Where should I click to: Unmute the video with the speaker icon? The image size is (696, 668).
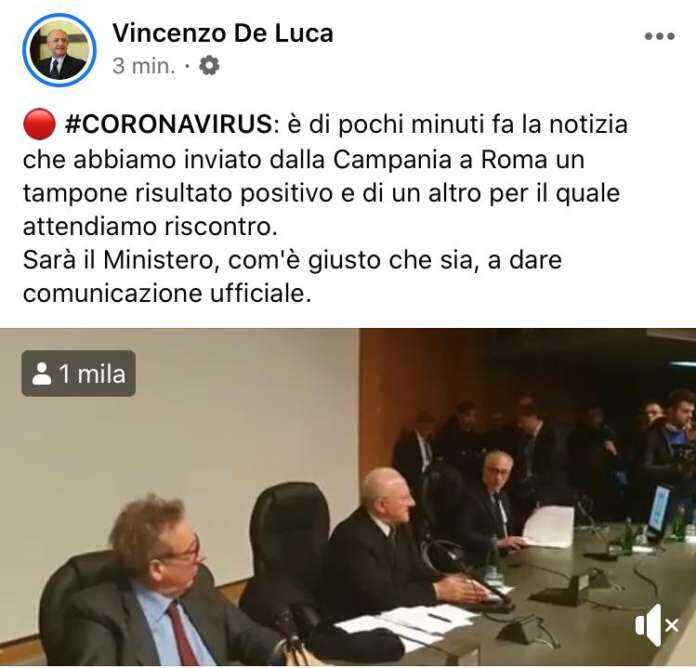coord(649,625)
